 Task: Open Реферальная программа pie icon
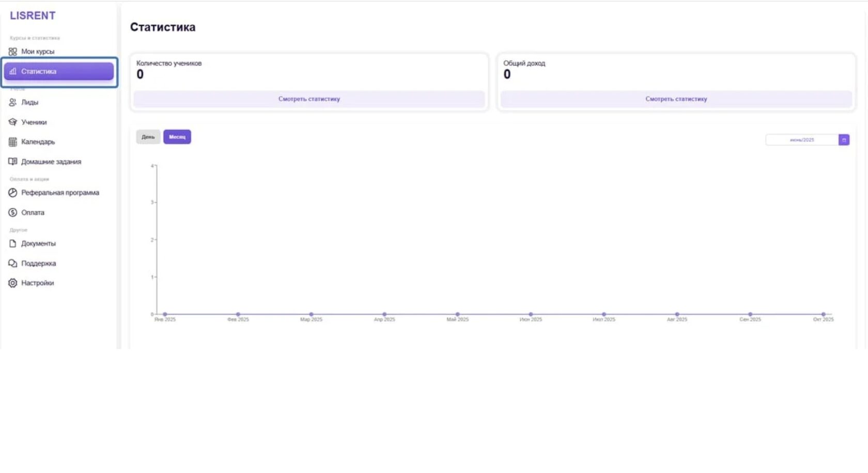12,193
